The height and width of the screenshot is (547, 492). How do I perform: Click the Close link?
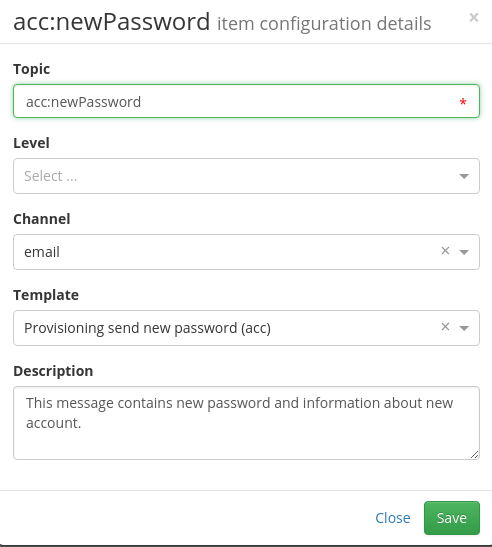(393, 518)
